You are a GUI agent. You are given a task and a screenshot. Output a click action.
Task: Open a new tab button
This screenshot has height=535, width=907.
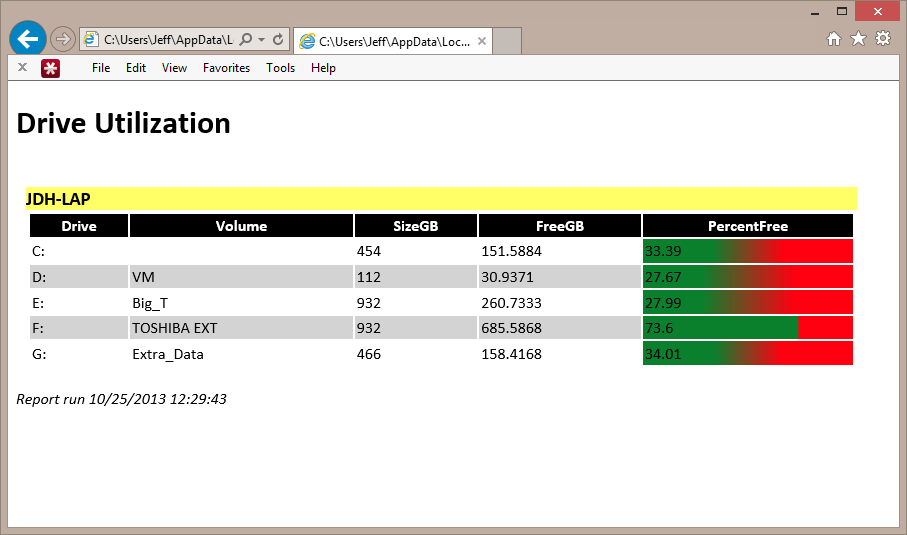(x=507, y=41)
